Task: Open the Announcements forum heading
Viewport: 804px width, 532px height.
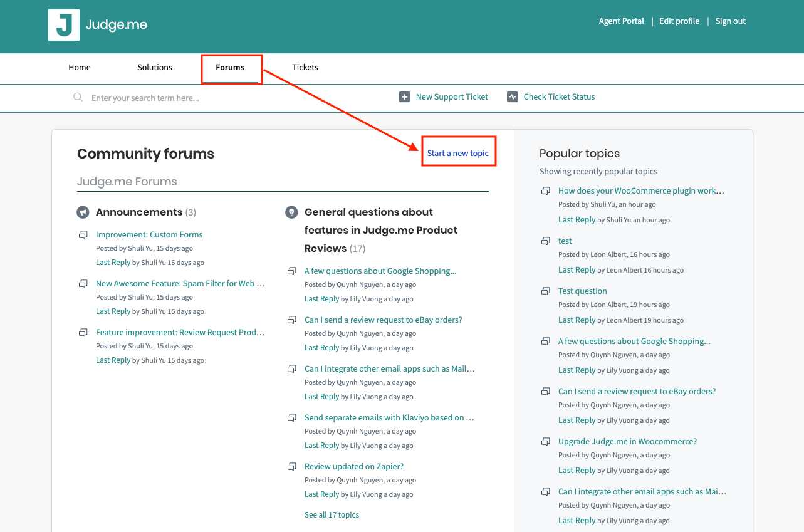Action: click(x=139, y=212)
